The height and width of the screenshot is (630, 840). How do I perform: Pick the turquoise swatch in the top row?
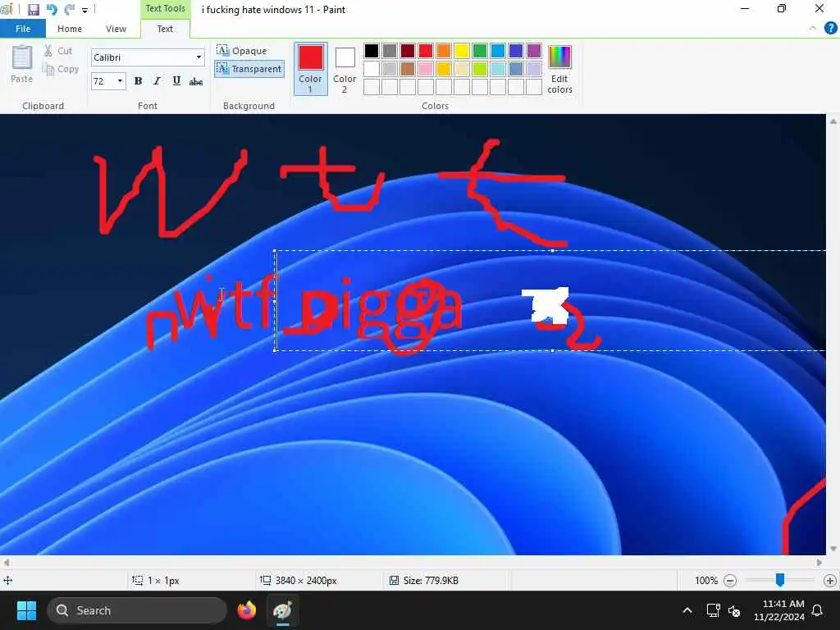[x=498, y=51]
